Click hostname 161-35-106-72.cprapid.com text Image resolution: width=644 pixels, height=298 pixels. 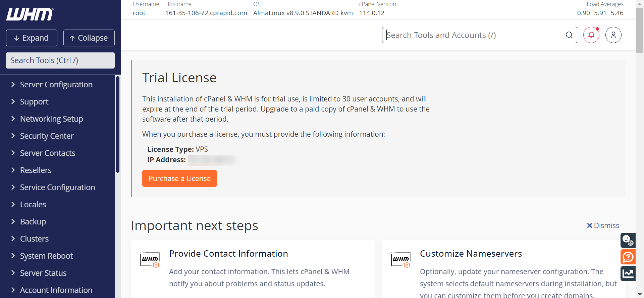click(x=206, y=13)
